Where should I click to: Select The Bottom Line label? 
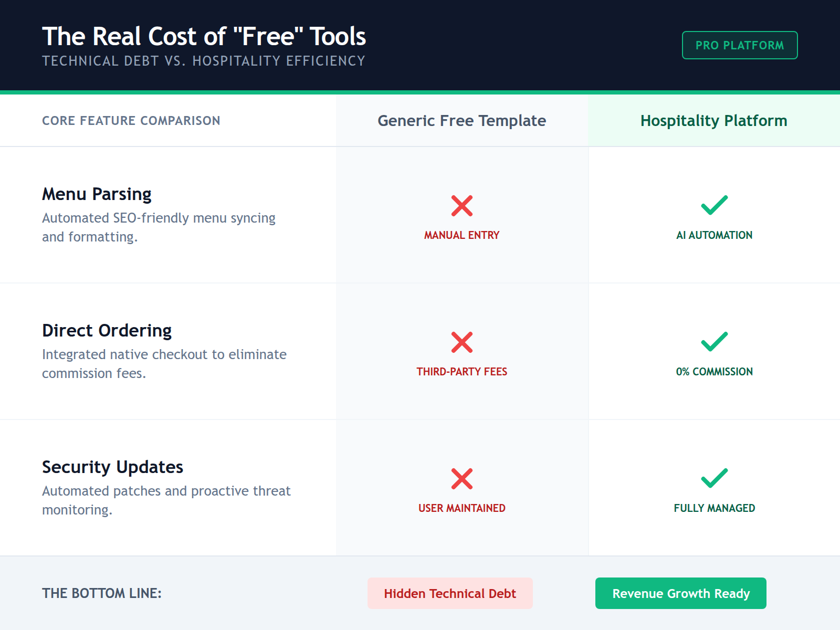tap(102, 593)
